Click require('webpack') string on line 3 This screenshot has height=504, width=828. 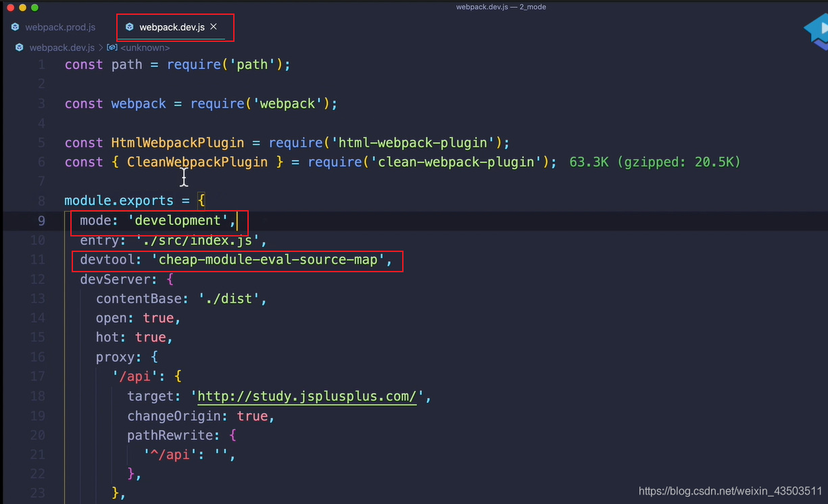click(x=260, y=103)
